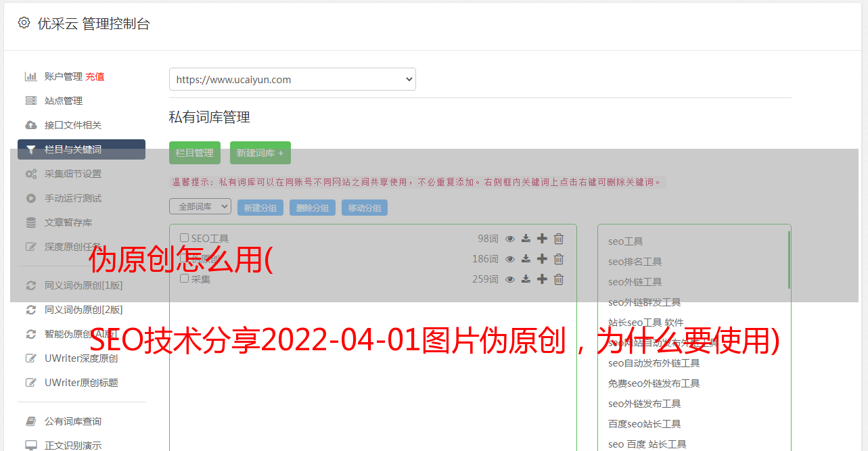Click the edit icon for UWriter深度原创
This screenshot has height=451, width=868.
[x=30, y=358]
